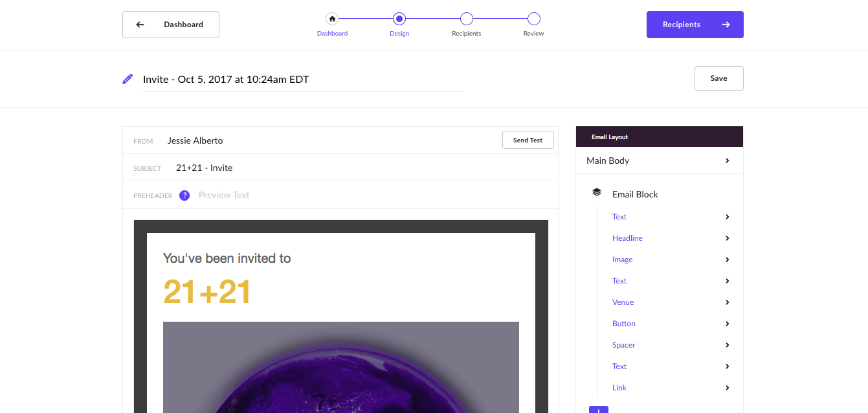This screenshot has height=413, width=868.
Task: Open the second Text block above Venue
Action: click(x=671, y=281)
